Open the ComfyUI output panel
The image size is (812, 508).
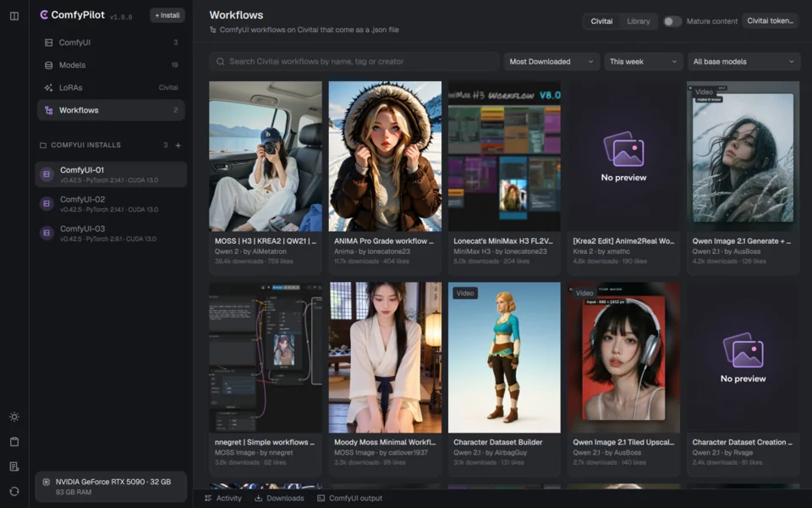click(350, 498)
